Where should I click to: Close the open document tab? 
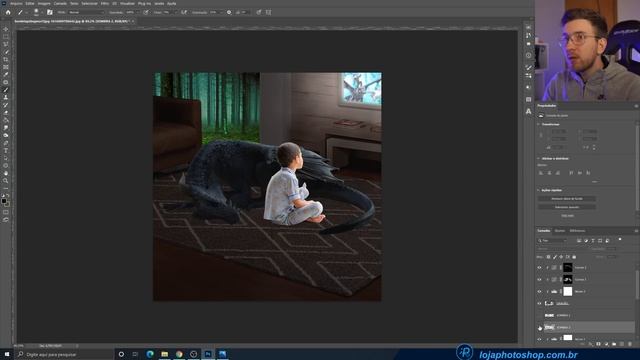[x=133, y=21]
